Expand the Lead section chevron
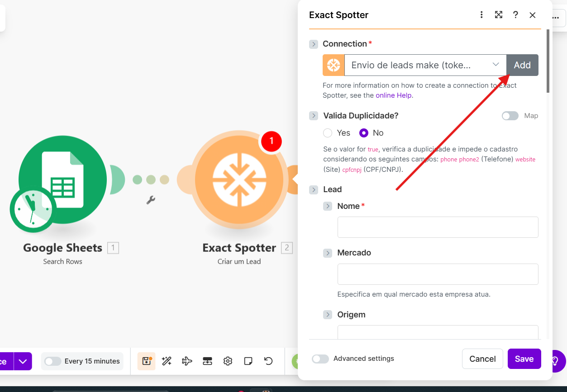 [314, 190]
